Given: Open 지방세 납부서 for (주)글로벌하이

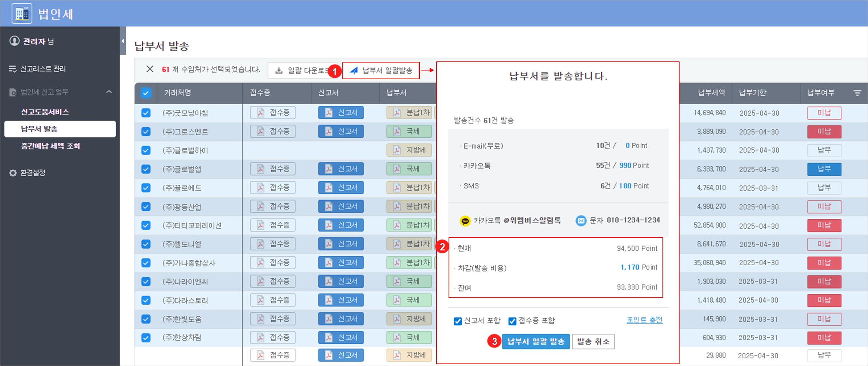Looking at the screenshot, I should 409,150.
